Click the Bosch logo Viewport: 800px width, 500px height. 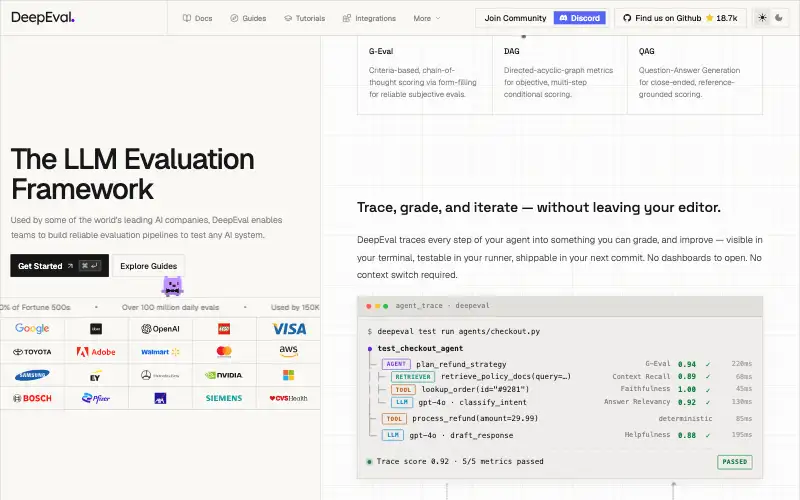pos(32,398)
